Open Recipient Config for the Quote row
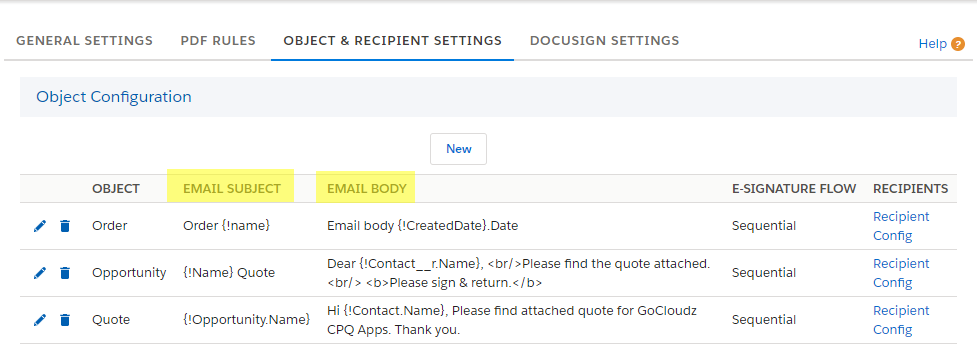This screenshot has width=977, height=360. tap(901, 320)
